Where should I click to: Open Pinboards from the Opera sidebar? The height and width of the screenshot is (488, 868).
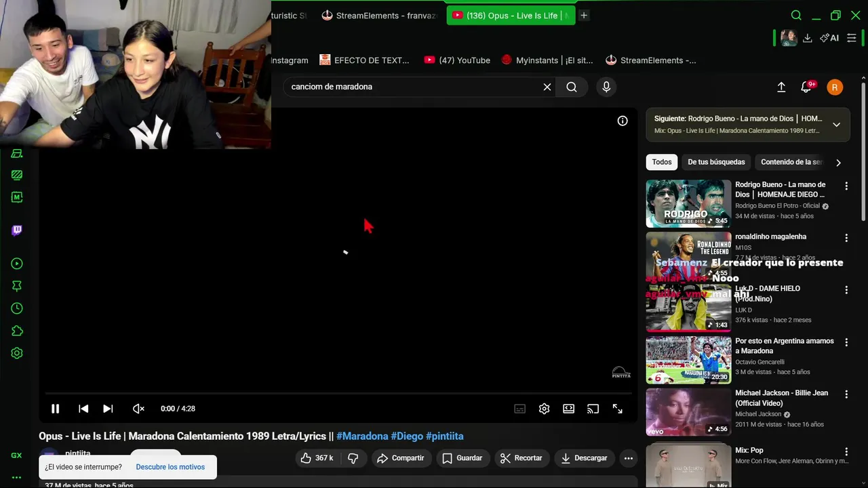17,286
